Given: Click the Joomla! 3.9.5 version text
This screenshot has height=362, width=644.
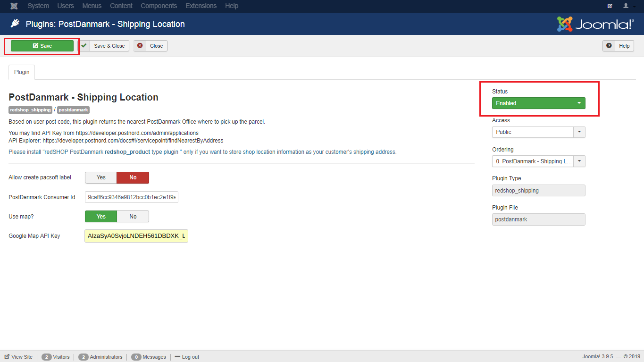Looking at the screenshot, I should point(597,357).
